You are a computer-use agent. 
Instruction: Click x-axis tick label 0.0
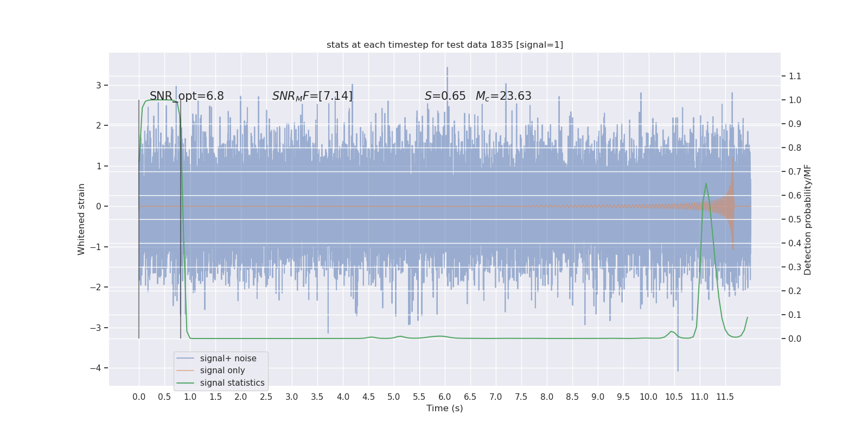[x=139, y=397]
